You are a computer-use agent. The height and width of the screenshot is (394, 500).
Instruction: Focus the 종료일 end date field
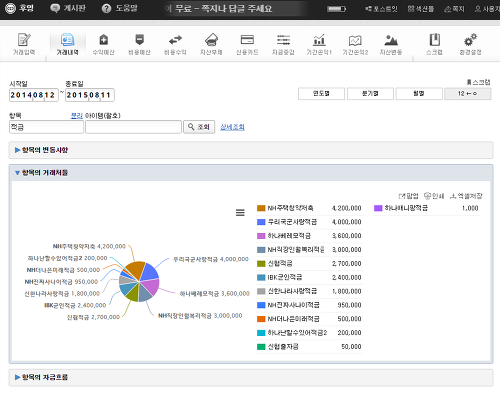pos(90,95)
